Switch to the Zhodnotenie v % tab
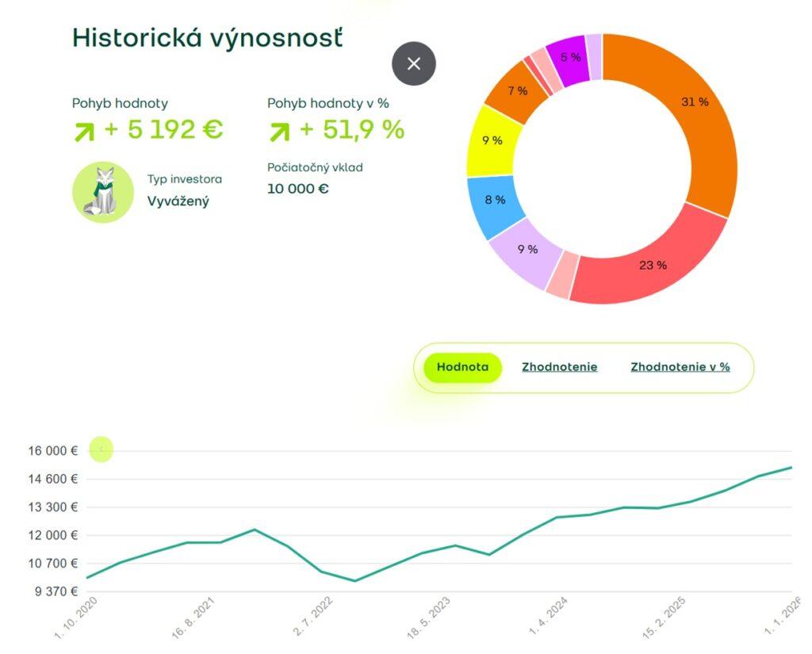The width and height of the screenshot is (812, 654). 680,367
